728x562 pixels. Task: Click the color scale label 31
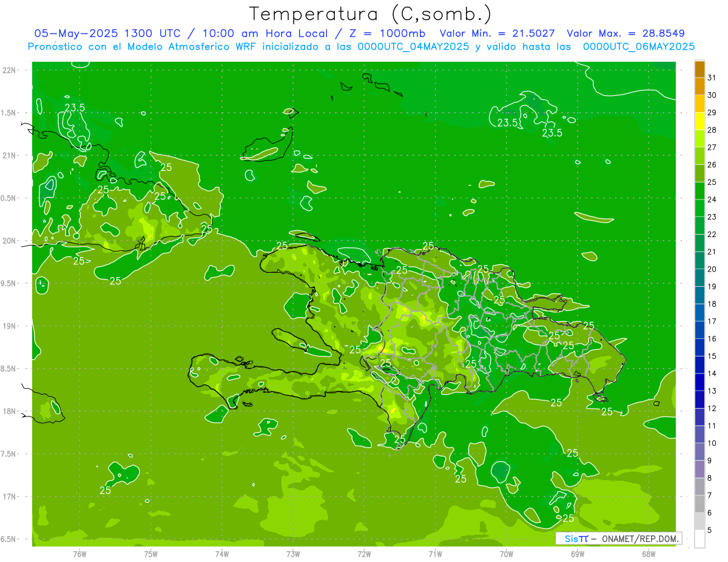tap(712, 78)
